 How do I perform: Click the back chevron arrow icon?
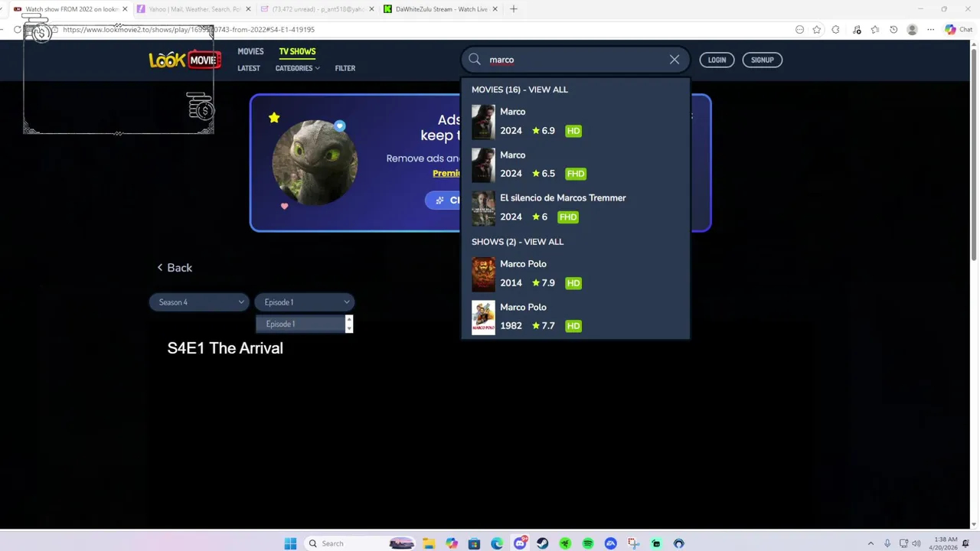(x=160, y=267)
